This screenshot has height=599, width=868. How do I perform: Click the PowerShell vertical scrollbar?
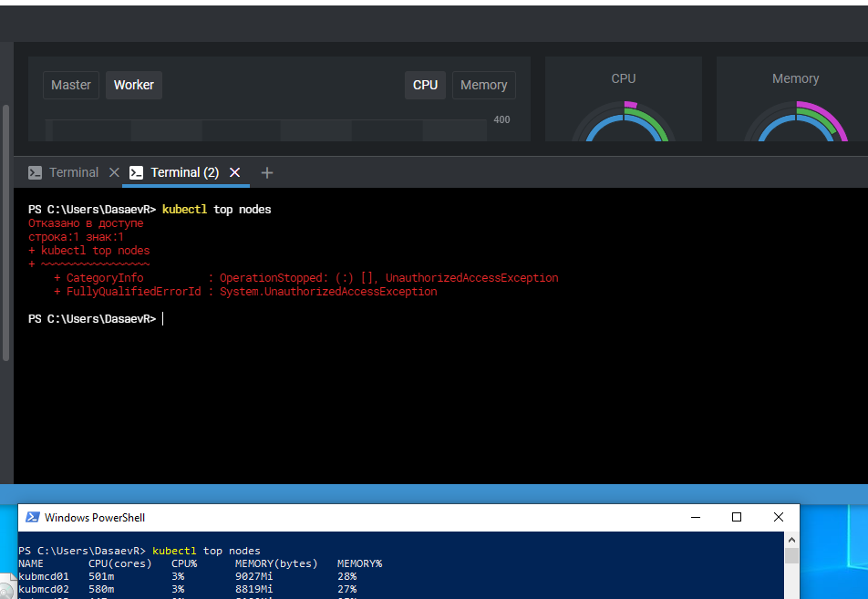point(790,565)
